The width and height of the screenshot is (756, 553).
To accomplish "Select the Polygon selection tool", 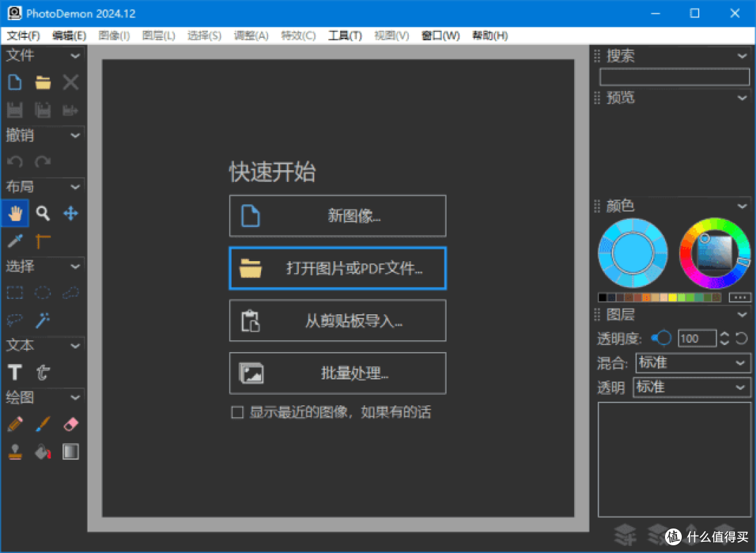I will pyautogui.click(x=71, y=293).
